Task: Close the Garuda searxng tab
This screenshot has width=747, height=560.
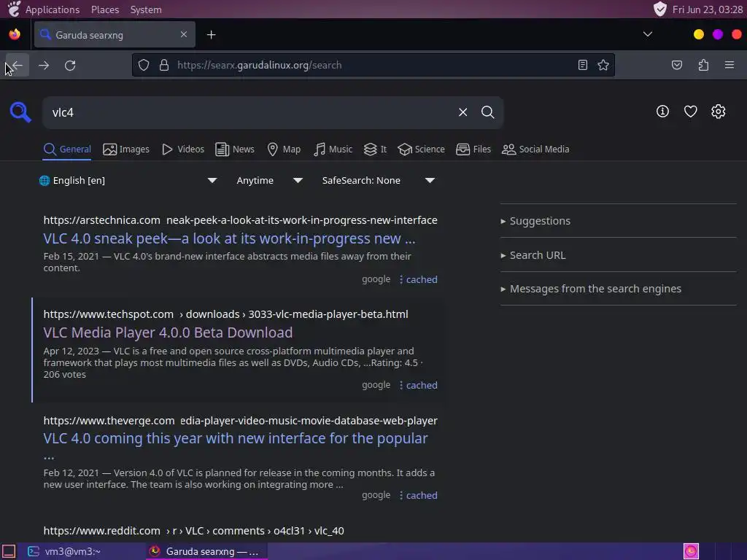Action: [183, 34]
